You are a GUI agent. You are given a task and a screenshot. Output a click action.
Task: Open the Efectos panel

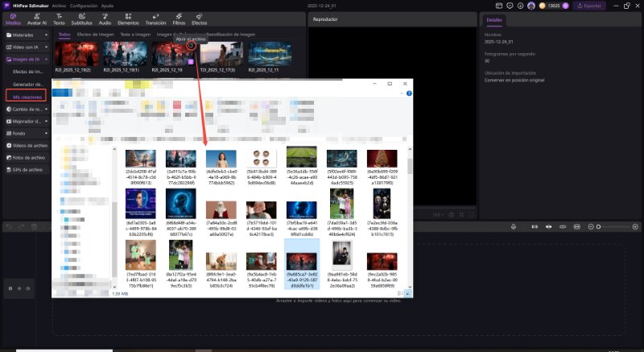pyautogui.click(x=199, y=19)
